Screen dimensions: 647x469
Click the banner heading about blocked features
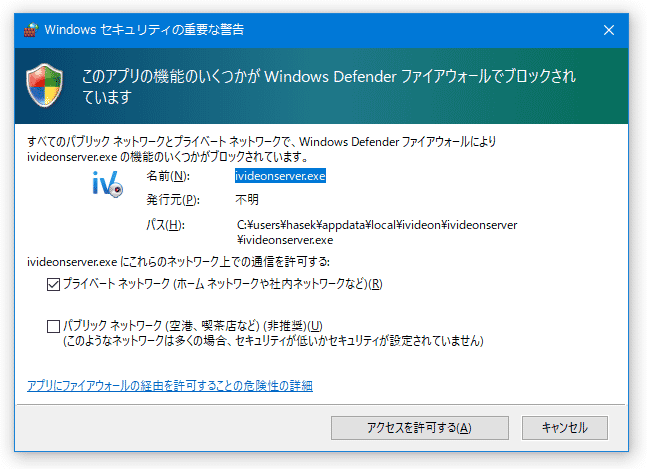[329, 87]
